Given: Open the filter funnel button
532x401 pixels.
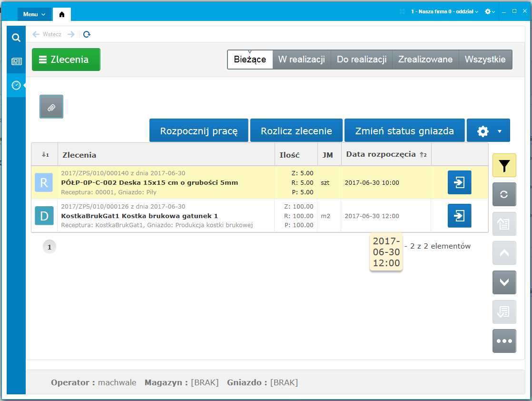Looking at the screenshot, I should pyautogui.click(x=504, y=165).
